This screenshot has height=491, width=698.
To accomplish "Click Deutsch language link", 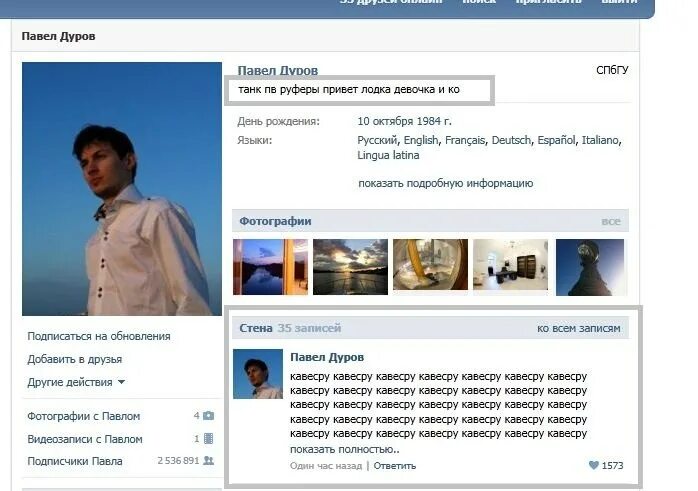I will tap(511, 140).
